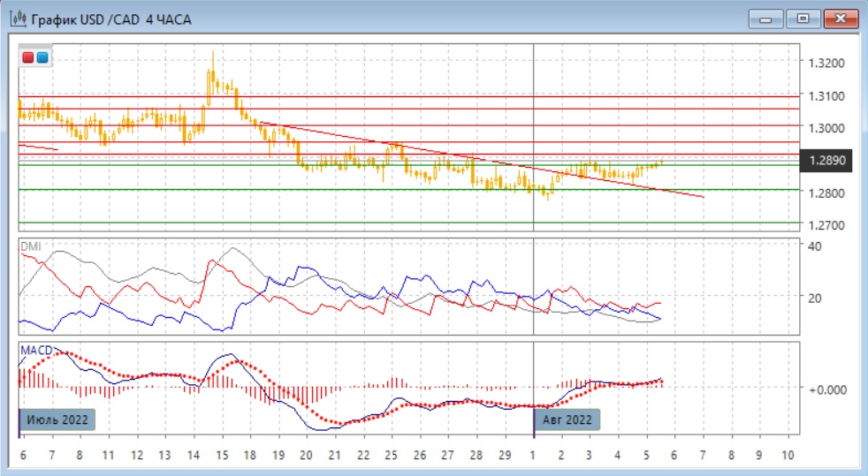Click the blue square chart button
The width and height of the screenshot is (868, 476).
[x=42, y=58]
